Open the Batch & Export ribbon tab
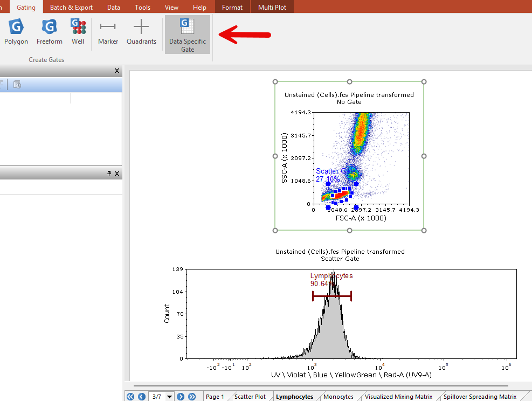 point(71,8)
